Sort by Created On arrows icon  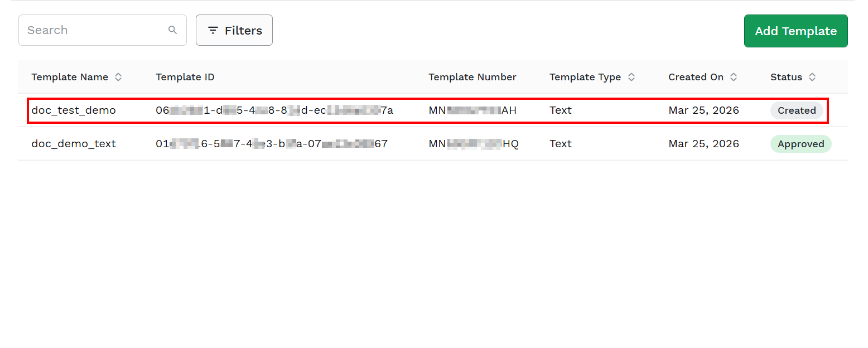point(734,77)
